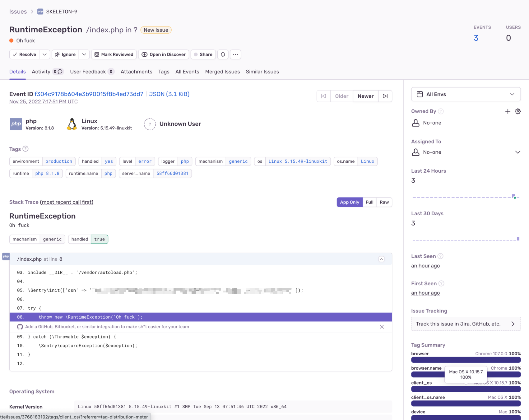Viewport: 529px width, 420px height.
Task: Click the mechanism generic tag value
Action: (238, 161)
